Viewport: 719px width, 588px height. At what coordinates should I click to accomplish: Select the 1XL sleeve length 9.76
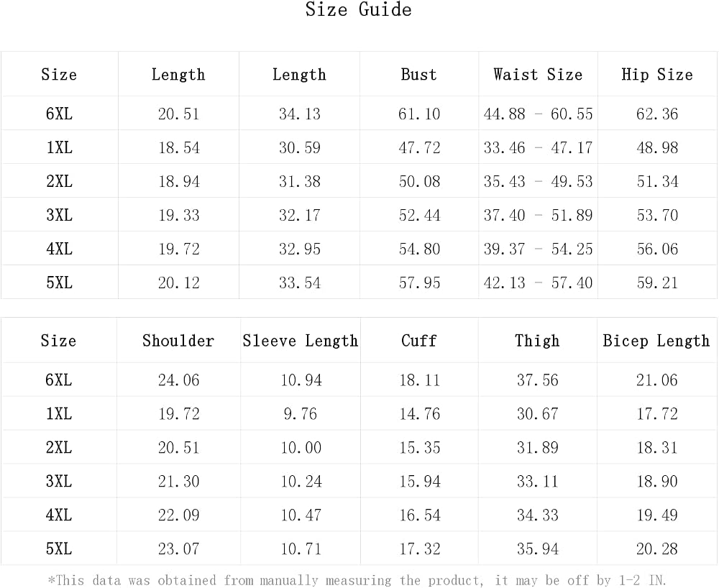click(301, 414)
